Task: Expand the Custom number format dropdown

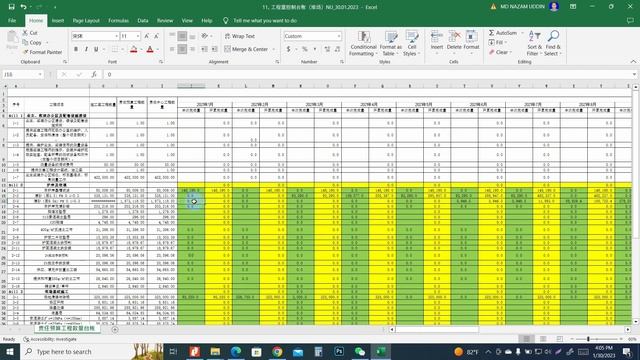Action: (339, 36)
